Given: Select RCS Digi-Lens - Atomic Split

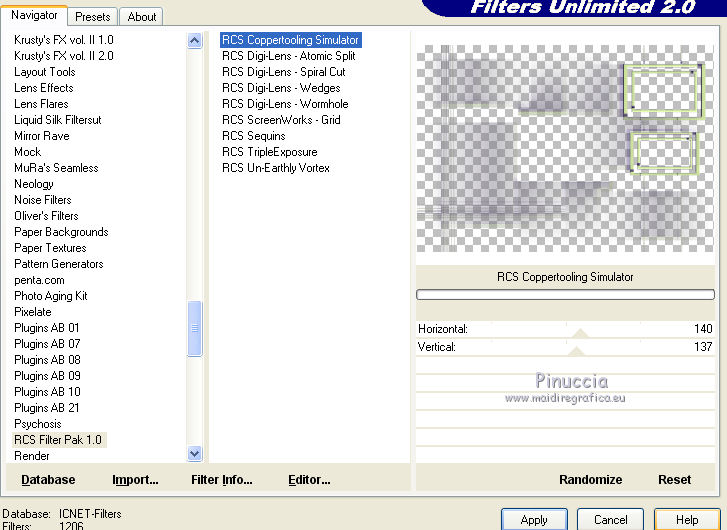Looking at the screenshot, I should pos(288,56).
